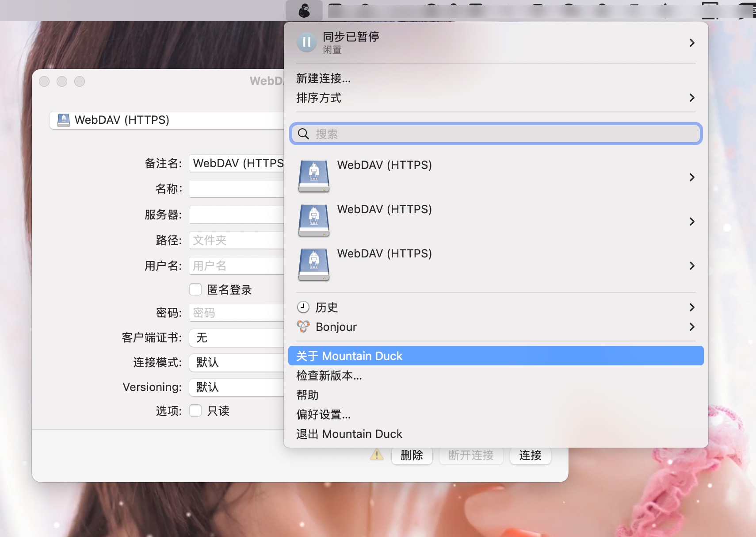756x537 pixels.
Task: Click the second WebDAV (HTTPS) drive icon
Action: (314, 220)
